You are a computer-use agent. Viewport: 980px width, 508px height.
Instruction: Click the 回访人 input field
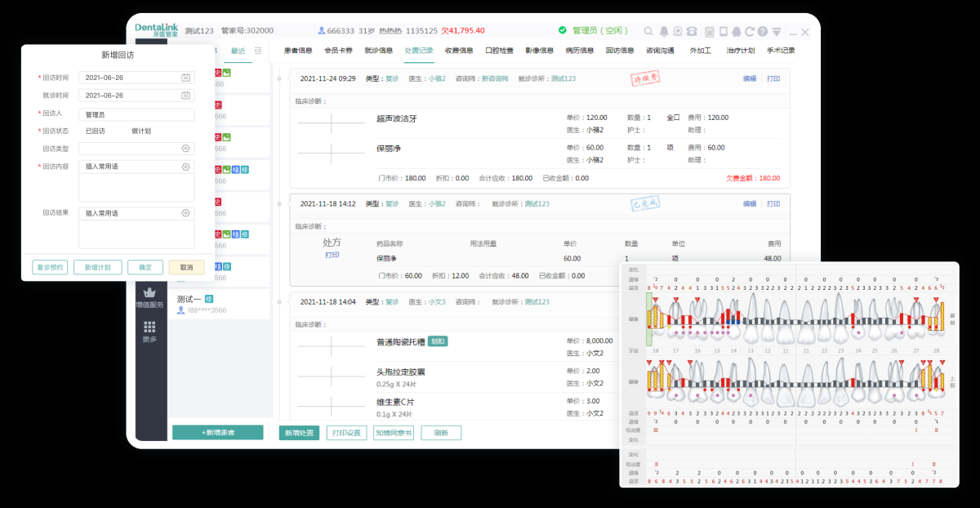pos(136,115)
